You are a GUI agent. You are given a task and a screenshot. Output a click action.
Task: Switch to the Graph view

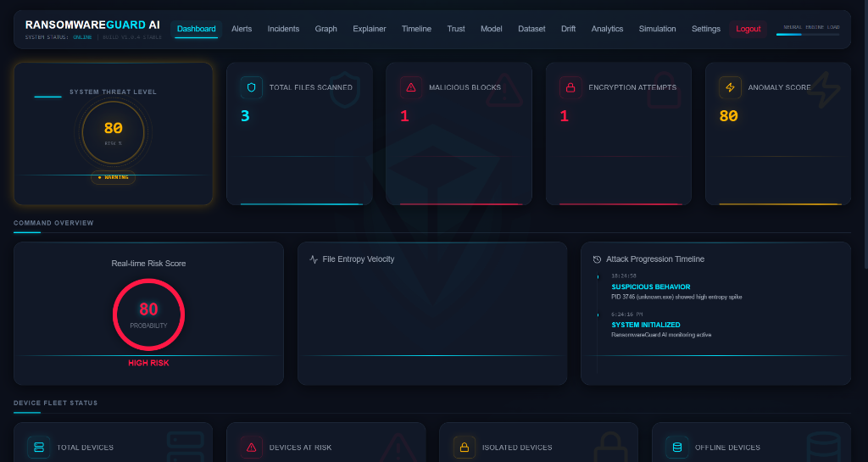click(325, 29)
